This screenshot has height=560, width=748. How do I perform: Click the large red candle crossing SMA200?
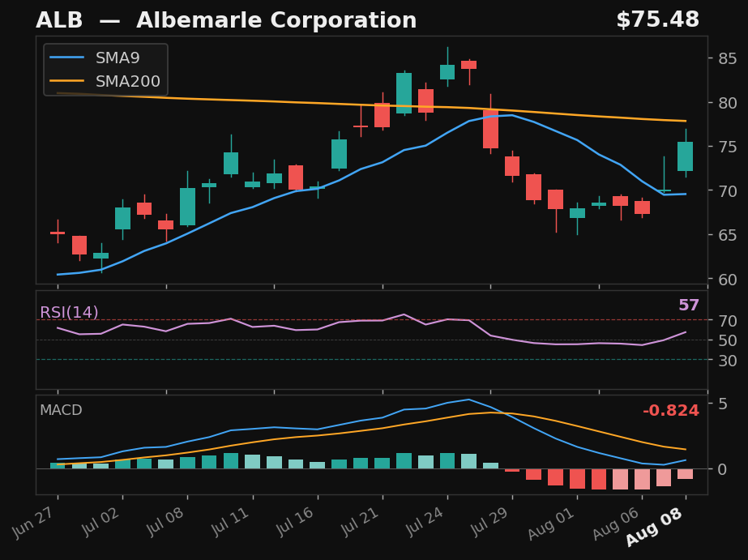click(x=490, y=129)
